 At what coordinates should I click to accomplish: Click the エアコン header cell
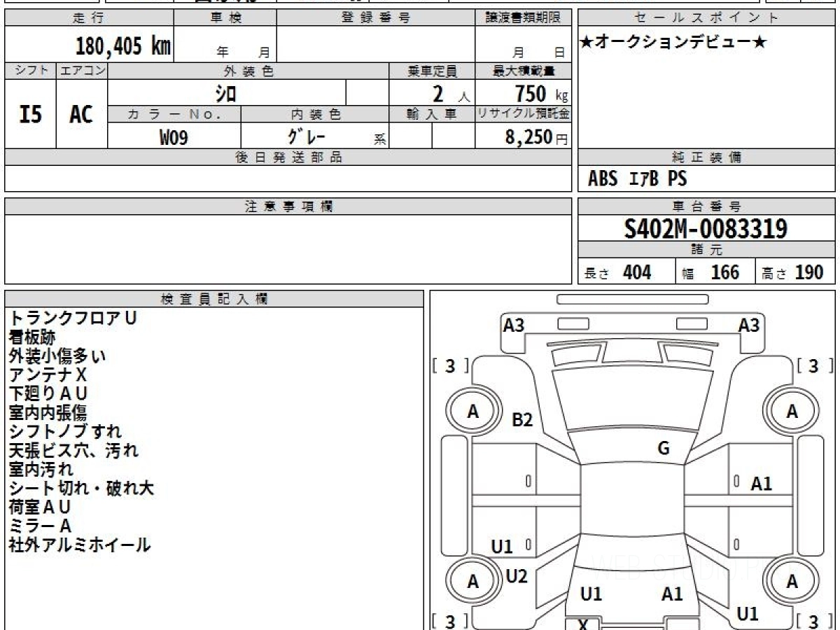[82, 71]
